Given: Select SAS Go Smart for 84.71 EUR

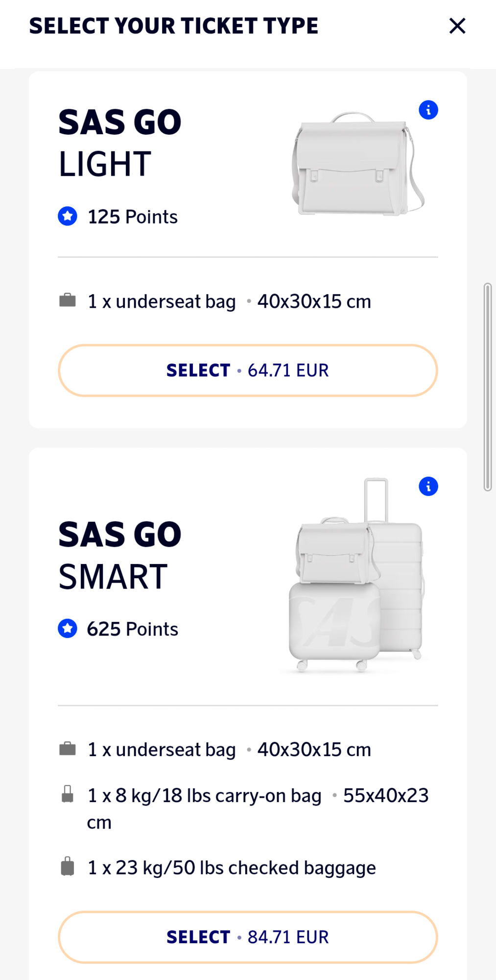Looking at the screenshot, I should point(248,937).
